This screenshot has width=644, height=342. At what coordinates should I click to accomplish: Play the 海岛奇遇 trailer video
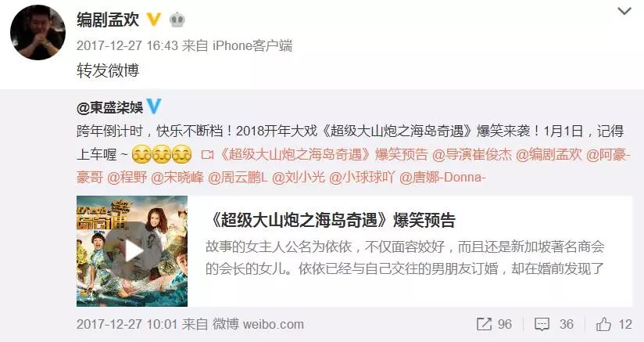[x=132, y=251]
